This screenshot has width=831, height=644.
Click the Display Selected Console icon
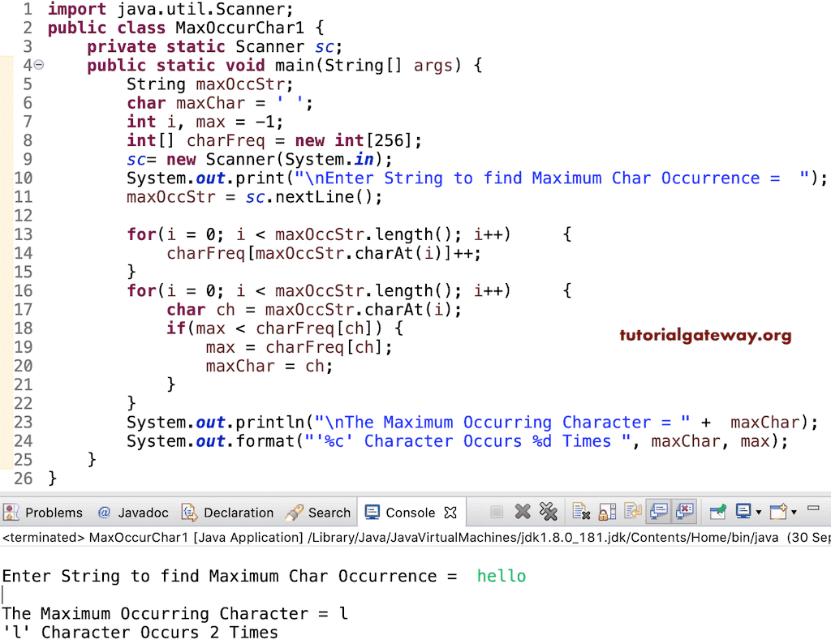(x=742, y=512)
